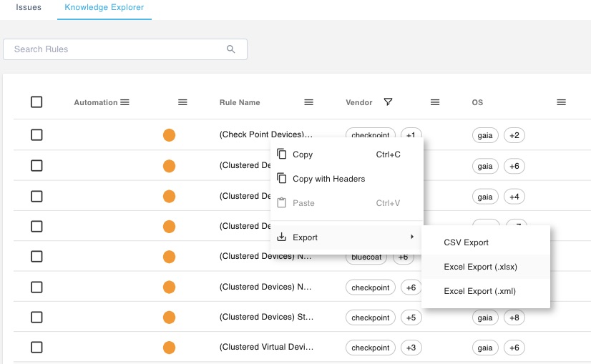Choose Copy with Headers menu entry
This screenshot has height=364, width=591.
coord(329,179)
